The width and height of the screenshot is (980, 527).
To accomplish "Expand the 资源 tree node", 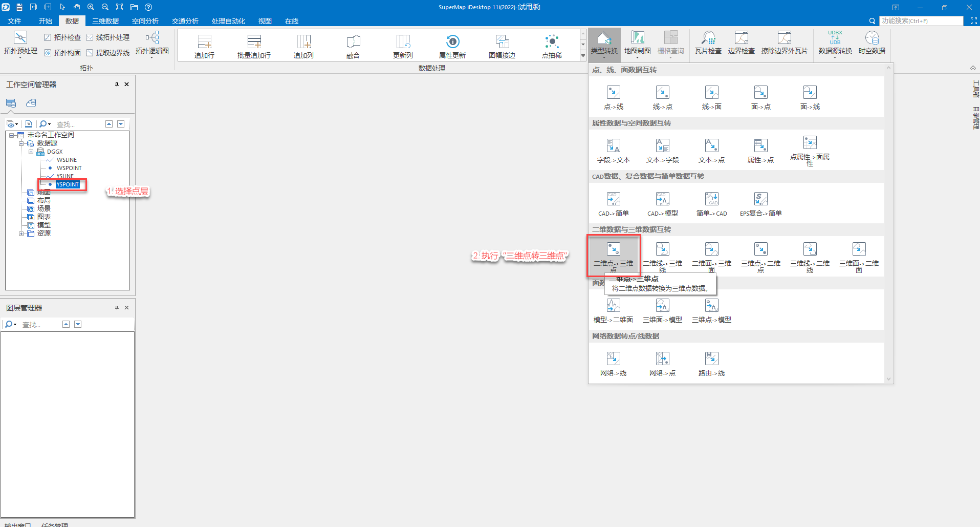I will pos(21,234).
